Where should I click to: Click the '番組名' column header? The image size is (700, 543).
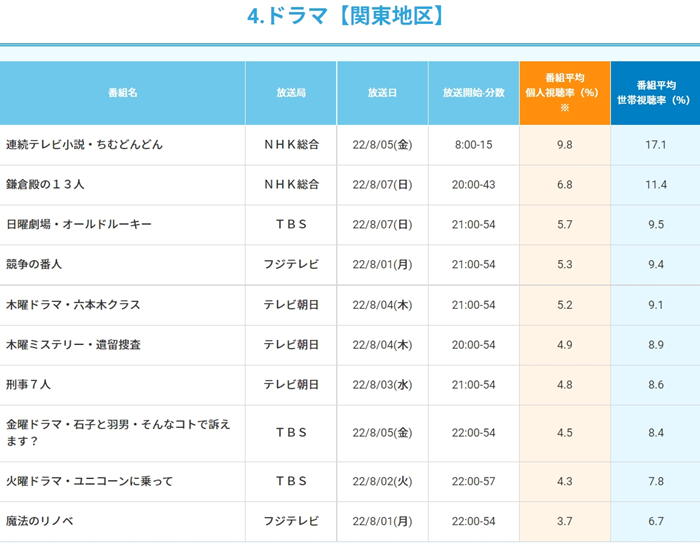[122, 93]
